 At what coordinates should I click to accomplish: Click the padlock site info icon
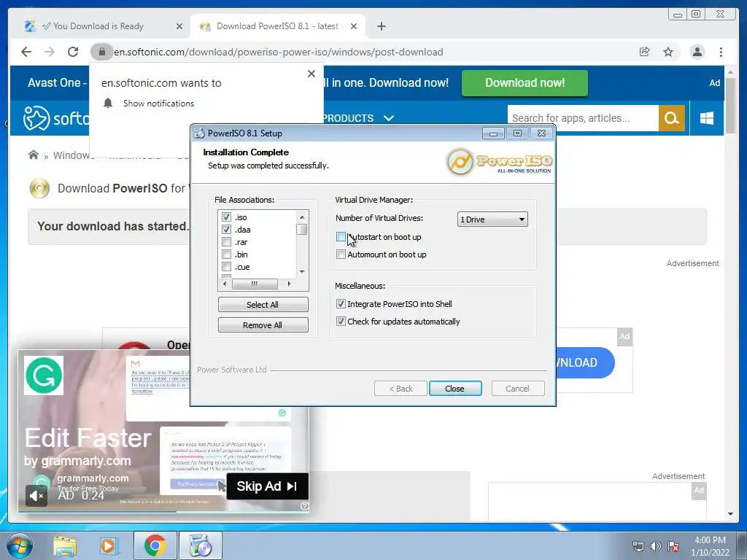[101, 52]
